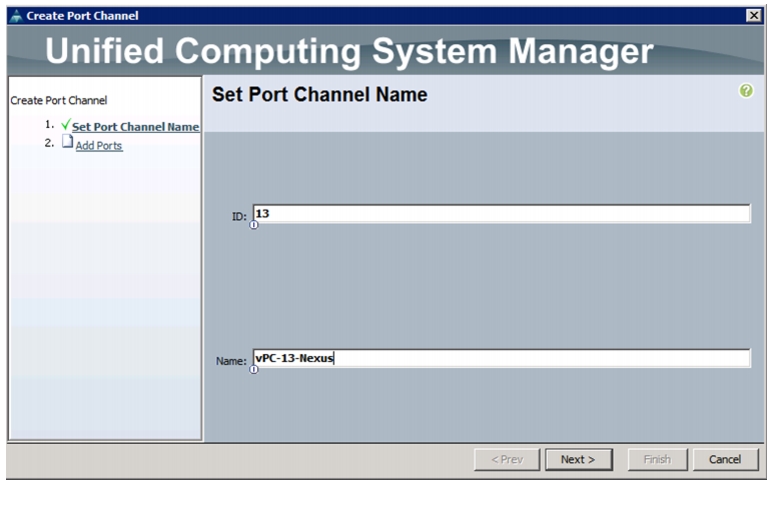Click the 'Set Port Channel Name' page heading
Screen dimensions: 771x516
[320, 94]
